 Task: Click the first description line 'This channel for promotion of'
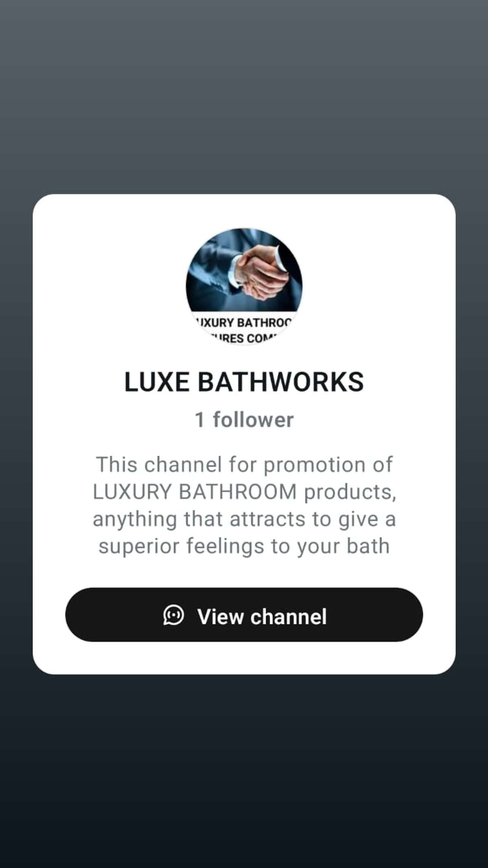coord(244,464)
